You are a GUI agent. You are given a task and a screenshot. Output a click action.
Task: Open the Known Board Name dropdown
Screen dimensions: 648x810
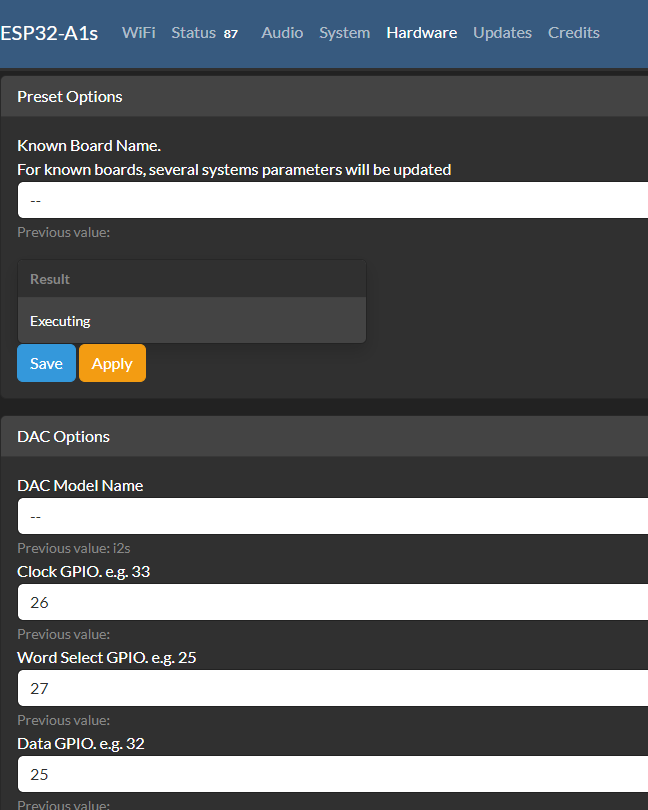[332, 200]
